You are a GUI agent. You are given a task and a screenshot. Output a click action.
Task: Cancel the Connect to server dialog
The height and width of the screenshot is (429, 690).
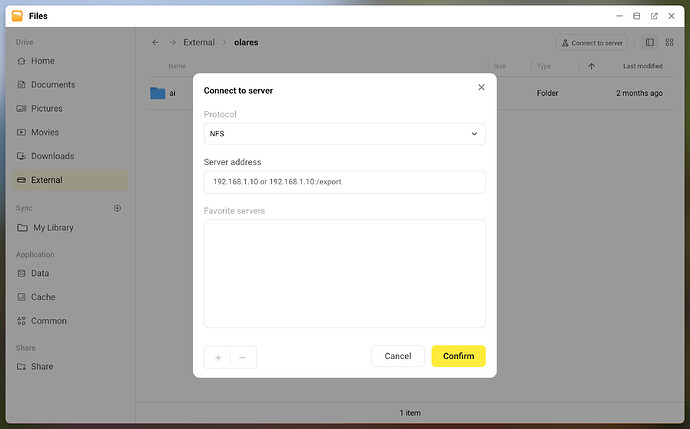click(398, 356)
